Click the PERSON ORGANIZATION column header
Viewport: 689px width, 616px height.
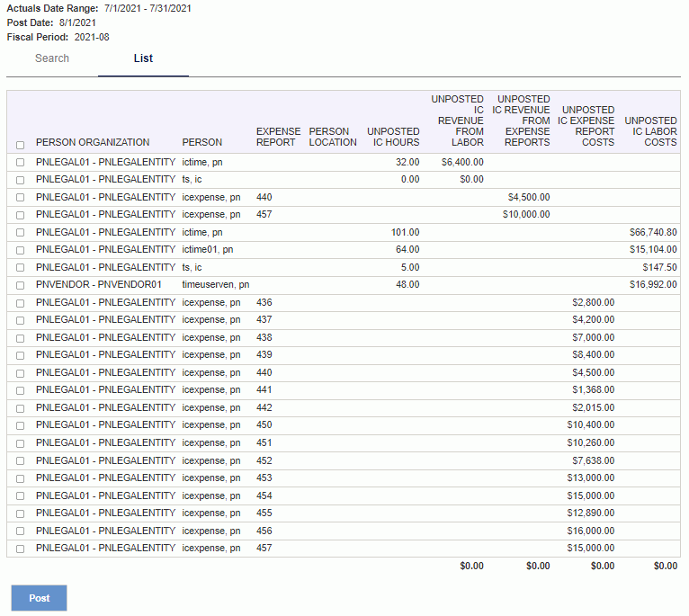pyautogui.click(x=93, y=142)
